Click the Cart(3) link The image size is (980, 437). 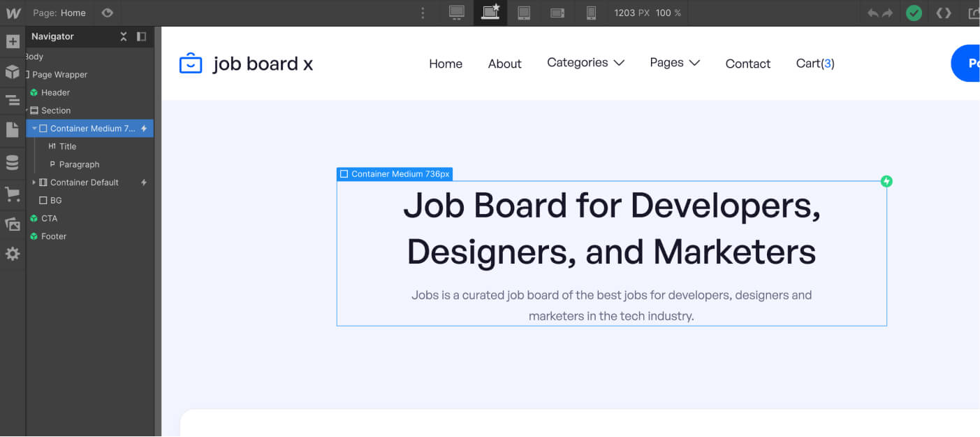click(814, 63)
